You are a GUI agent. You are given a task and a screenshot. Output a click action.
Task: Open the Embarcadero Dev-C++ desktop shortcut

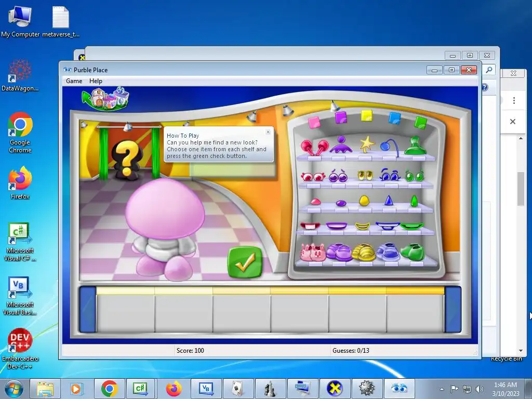[20, 349]
